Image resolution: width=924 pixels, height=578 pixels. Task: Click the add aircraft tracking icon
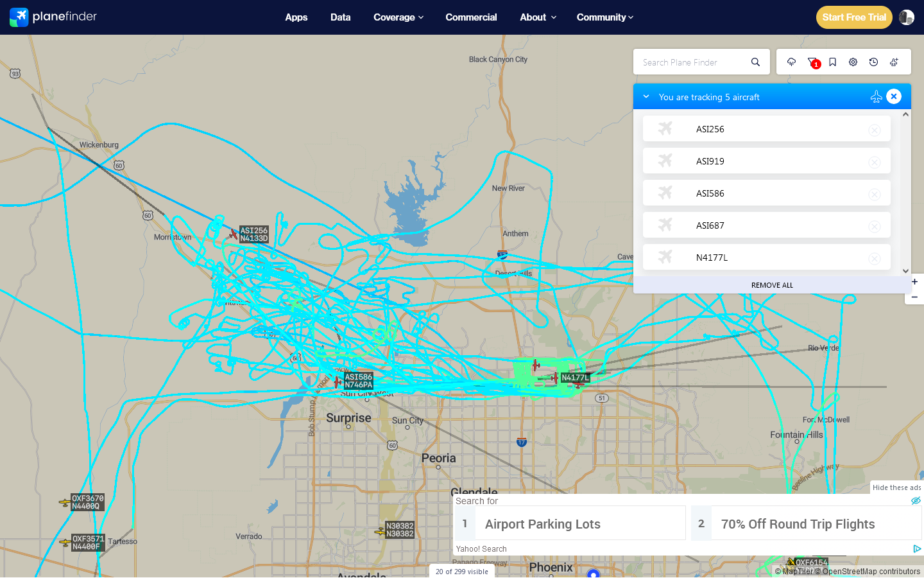894,62
